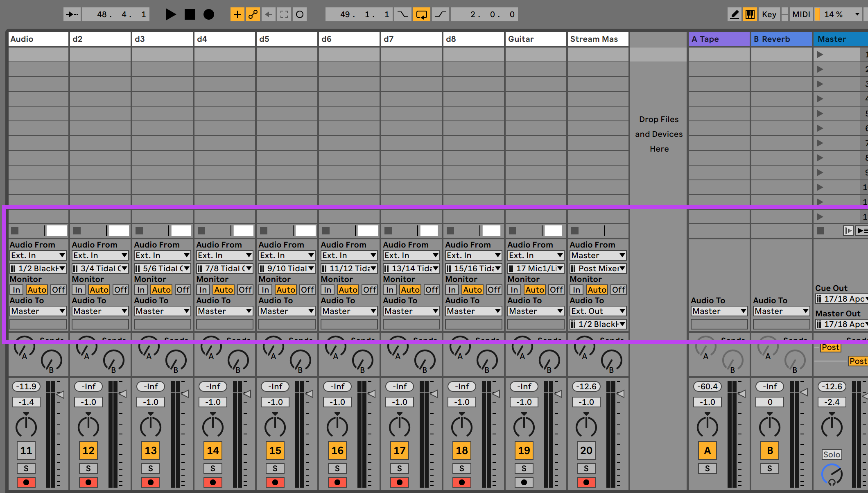The image size is (868, 493).
Task: Disarm recording on track d2
Action: tap(88, 482)
